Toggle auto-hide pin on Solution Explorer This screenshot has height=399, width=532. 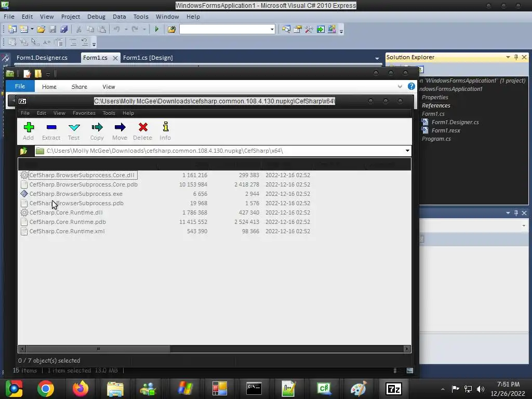(516, 57)
